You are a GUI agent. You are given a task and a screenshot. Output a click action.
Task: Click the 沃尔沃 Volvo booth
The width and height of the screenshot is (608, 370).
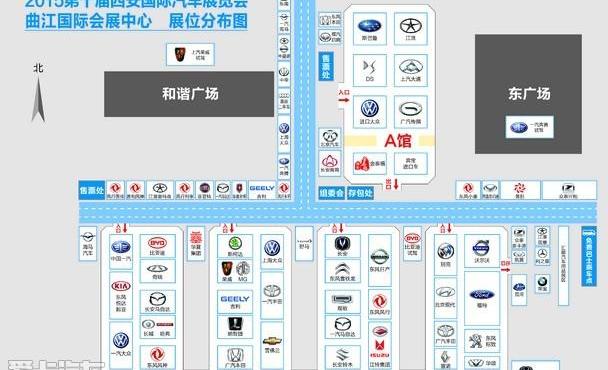(x=482, y=251)
